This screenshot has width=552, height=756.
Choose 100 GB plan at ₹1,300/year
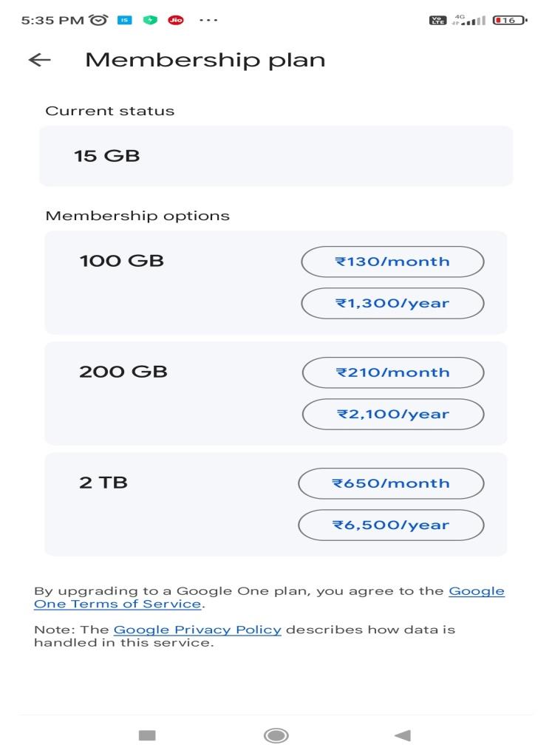click(x=392, y=303)
